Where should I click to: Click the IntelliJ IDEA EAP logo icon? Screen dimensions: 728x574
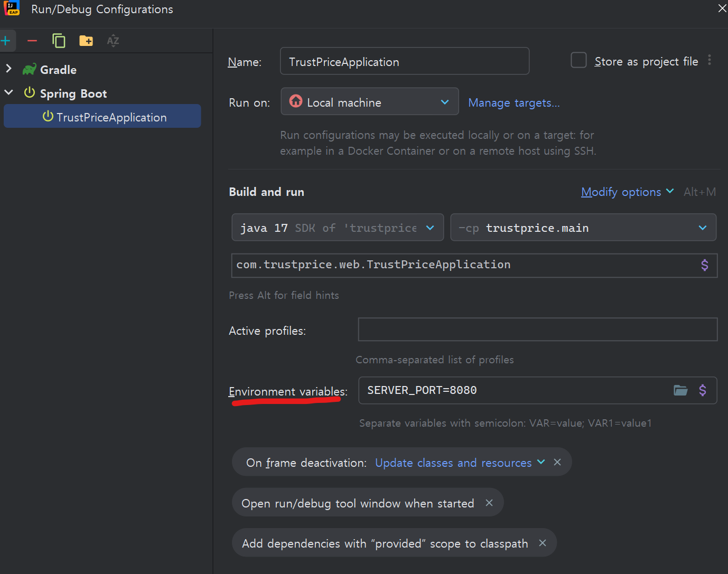pyautogui.click(x=12, y=8)
